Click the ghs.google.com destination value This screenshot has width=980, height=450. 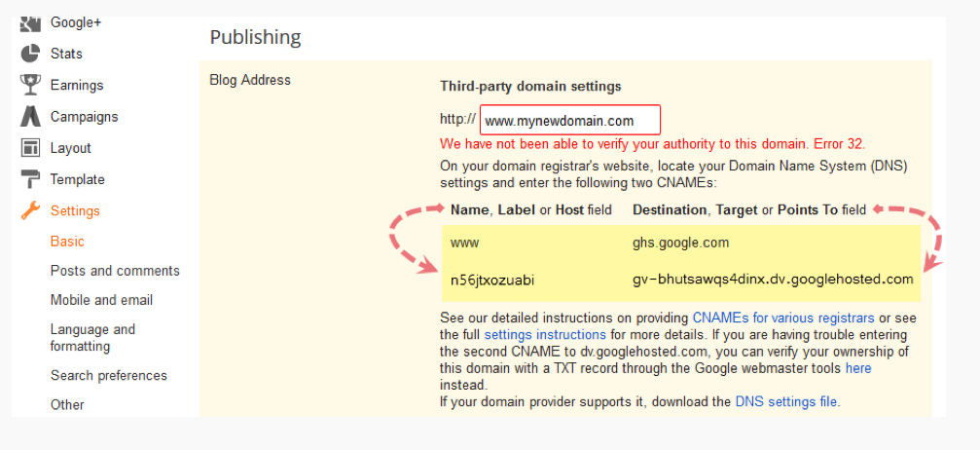point(680,243)
